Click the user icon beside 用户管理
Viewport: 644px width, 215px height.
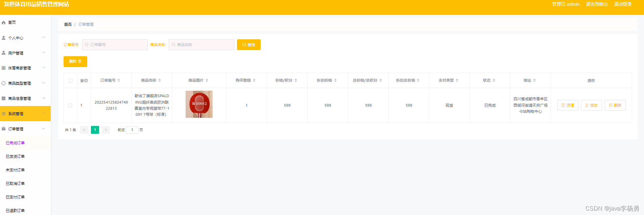pos(4,53)
